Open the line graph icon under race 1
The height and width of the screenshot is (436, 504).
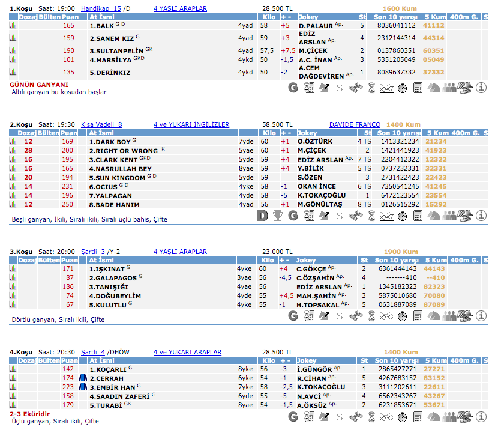click(x=387, y=88)
